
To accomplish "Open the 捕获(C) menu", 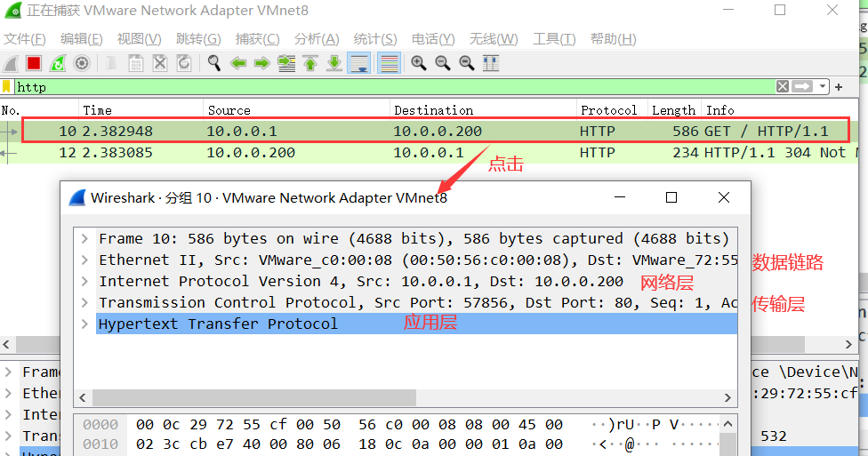I will [257, 39].
